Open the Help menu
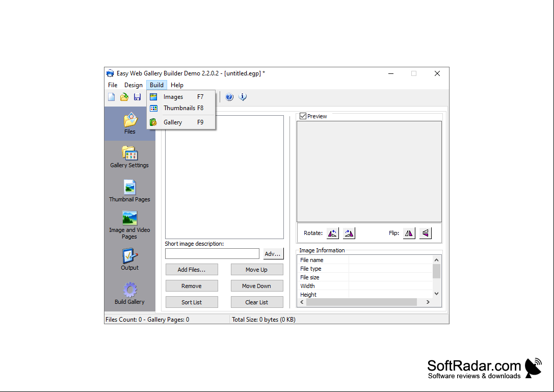 click(x=177, y=85)
